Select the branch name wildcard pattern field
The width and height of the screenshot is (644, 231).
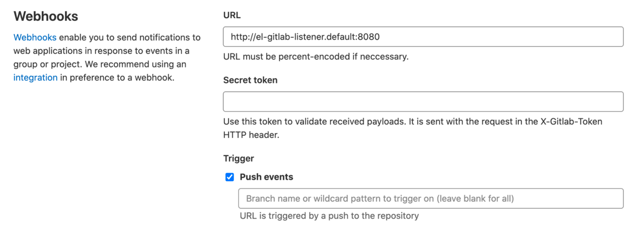click(431, 199)
